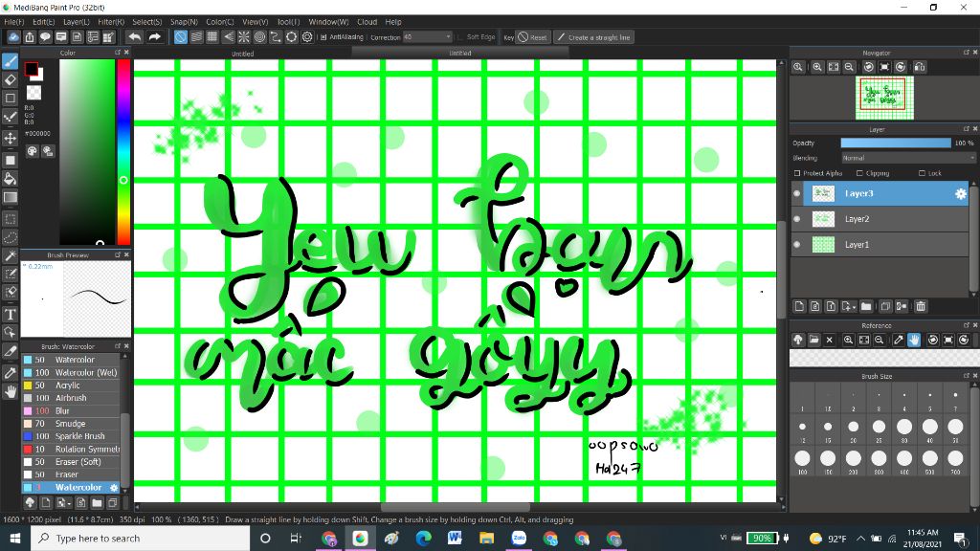
Task: Click the cloud save icon in toolbar
Action: (x=13, y=37)
